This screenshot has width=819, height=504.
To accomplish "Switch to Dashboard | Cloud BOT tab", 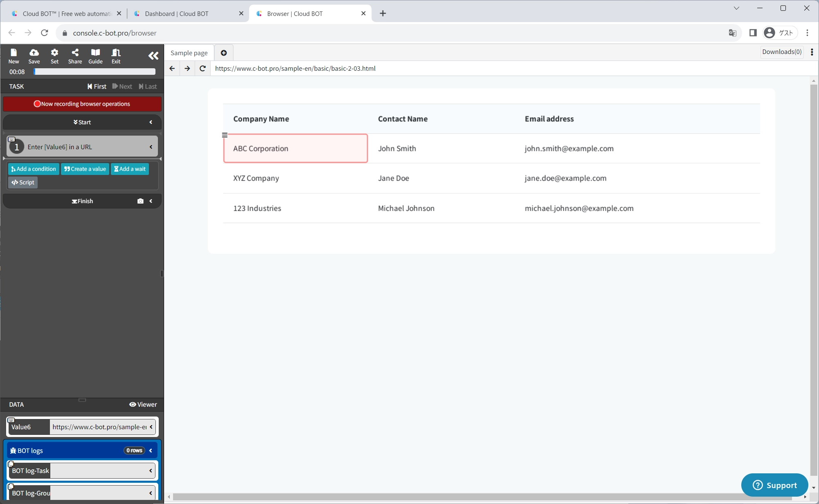I will click(x=177, y=13).
